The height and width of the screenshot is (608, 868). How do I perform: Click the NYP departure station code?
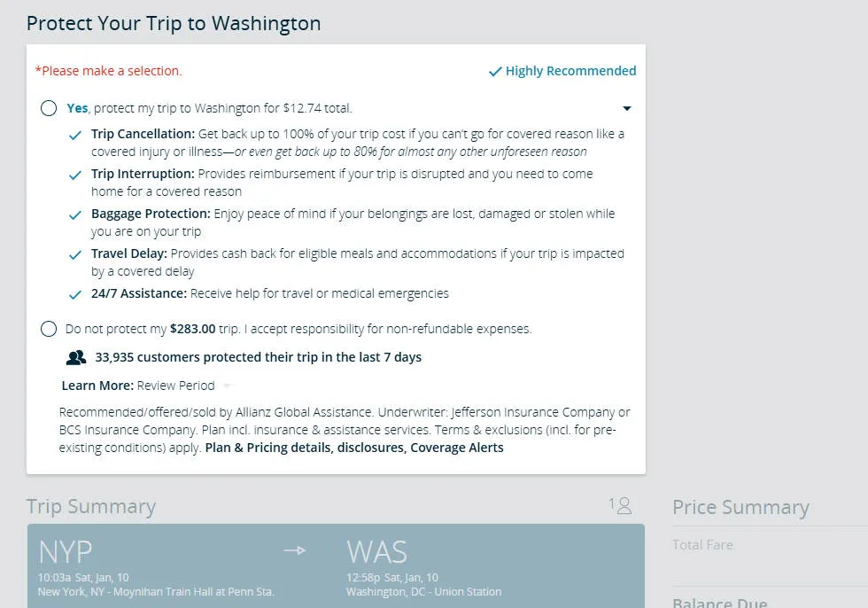pyautogui.click(x=66, y=552)
